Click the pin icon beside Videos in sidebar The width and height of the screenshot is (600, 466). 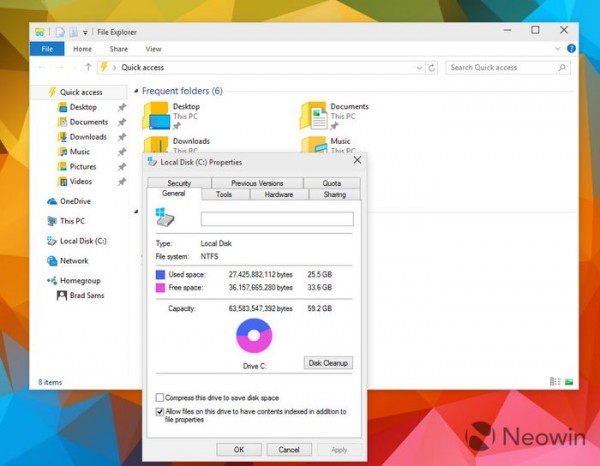click(x=122, y=182)
